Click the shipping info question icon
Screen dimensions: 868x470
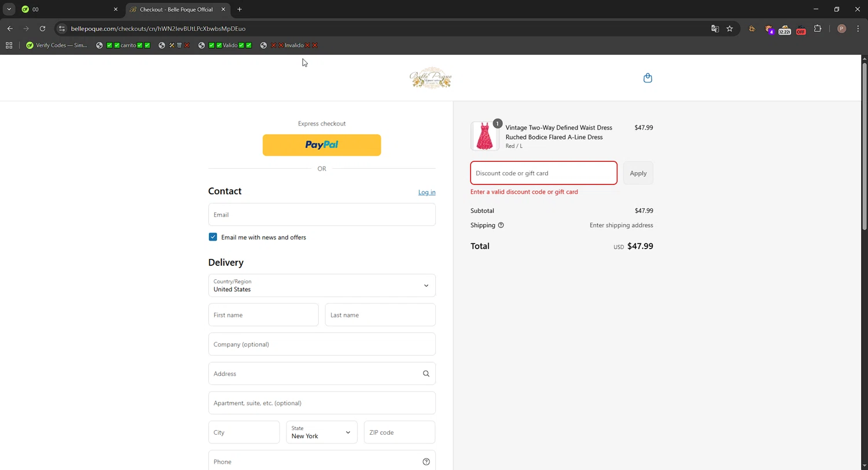[x=501, y=225]
